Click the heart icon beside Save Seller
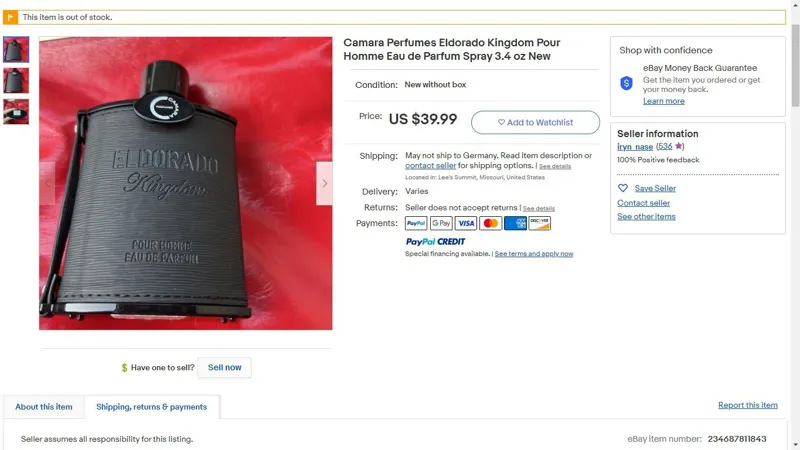The height and width of the screenshot is (450, 800). 623,188
